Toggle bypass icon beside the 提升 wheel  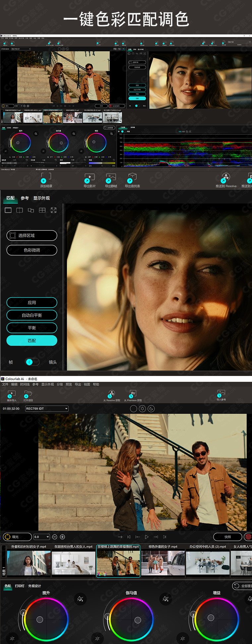coord(80,598)
